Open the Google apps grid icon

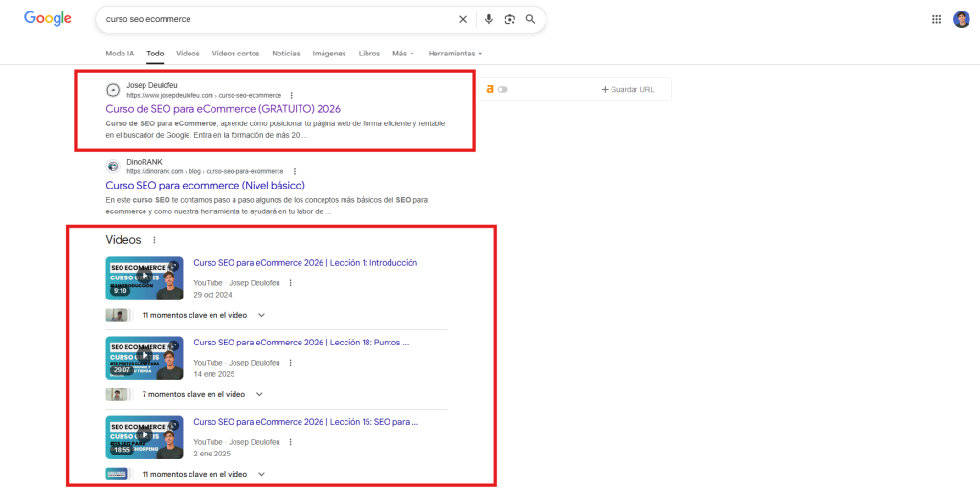(x=936, y=19)
